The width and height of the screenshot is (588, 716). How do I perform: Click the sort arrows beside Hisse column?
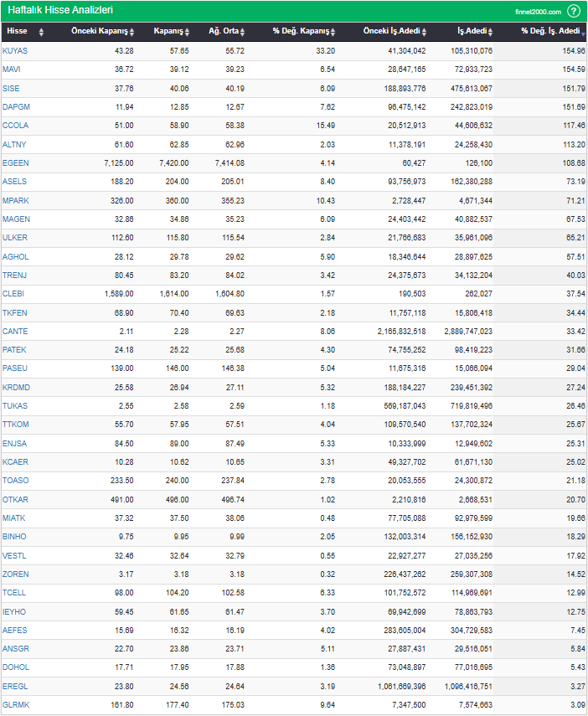point(42,32)
